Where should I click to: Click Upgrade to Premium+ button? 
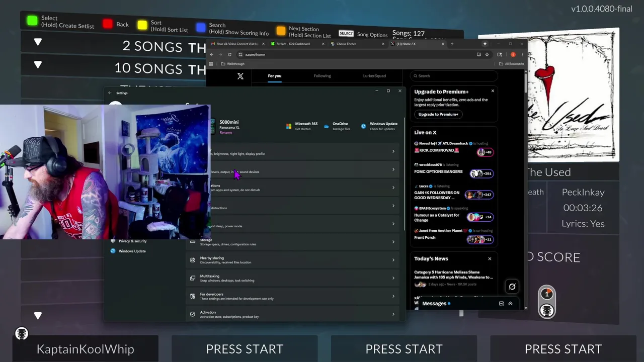[x=438, y=114]
